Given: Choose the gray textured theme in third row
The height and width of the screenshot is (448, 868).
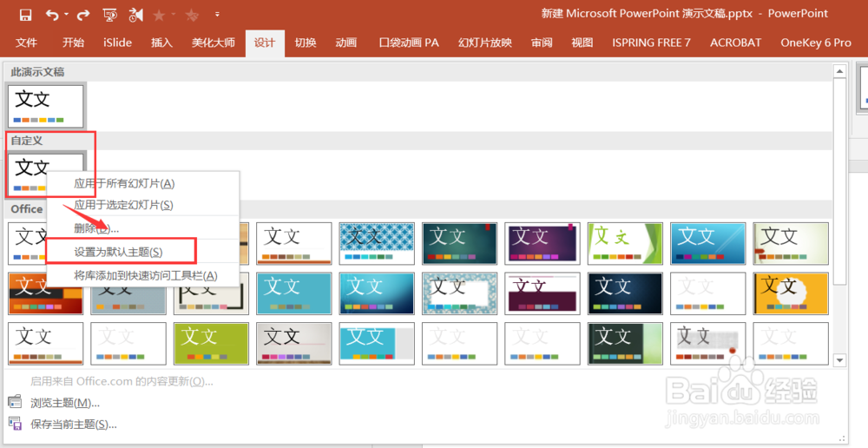Looking at the screenshot, I should click(294, 343).
